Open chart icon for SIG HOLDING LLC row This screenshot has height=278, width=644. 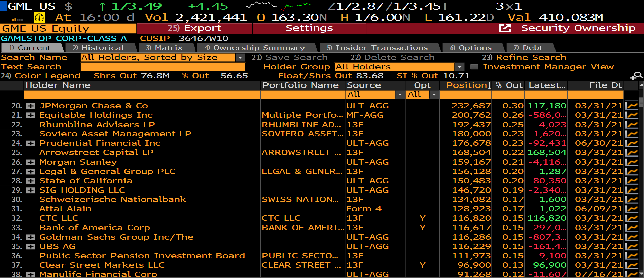[632, 190]
